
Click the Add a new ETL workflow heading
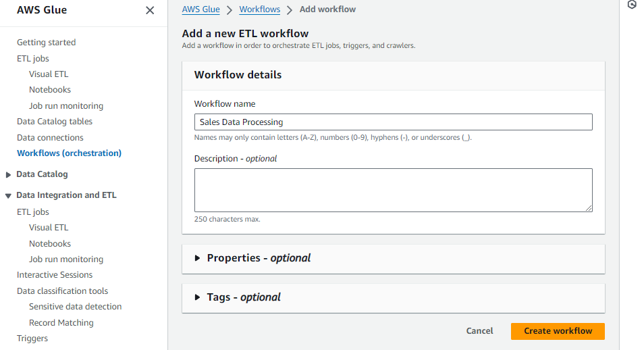pyautogui.click(x=245, y=34)
